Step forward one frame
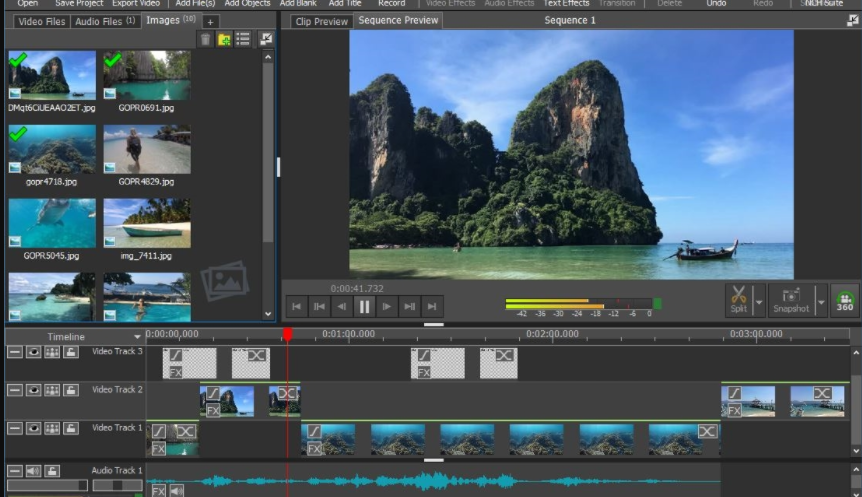Image resolution: width=862 pixels, height=497 pixels. pos(387,307)
